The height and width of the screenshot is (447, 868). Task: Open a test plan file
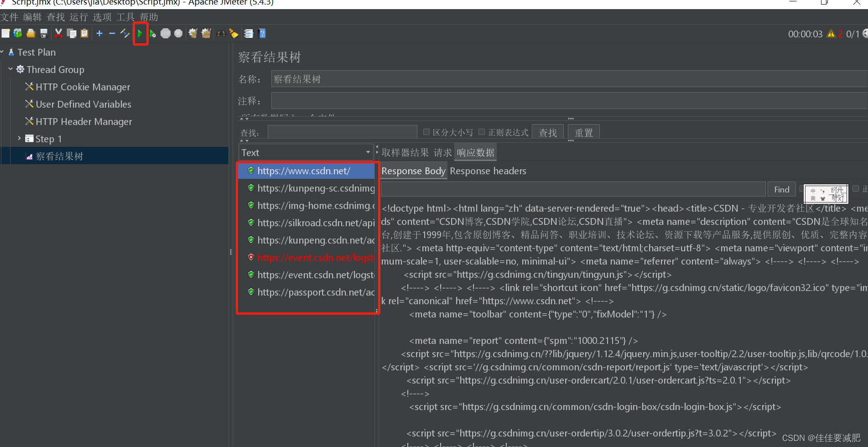tap(31, 33)
